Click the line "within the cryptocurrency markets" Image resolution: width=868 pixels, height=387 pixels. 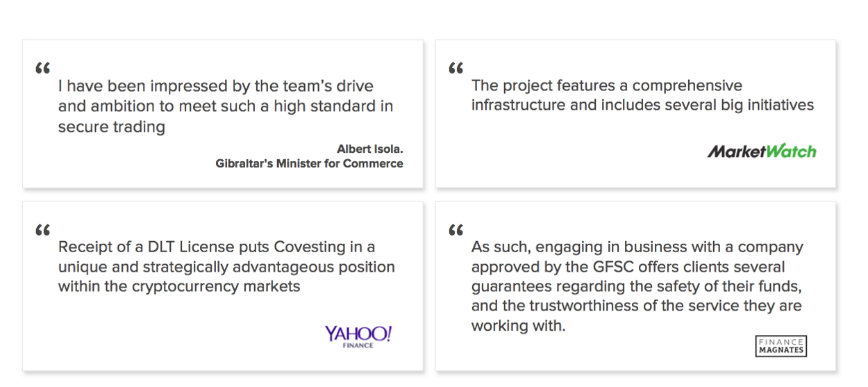[179, 286]
